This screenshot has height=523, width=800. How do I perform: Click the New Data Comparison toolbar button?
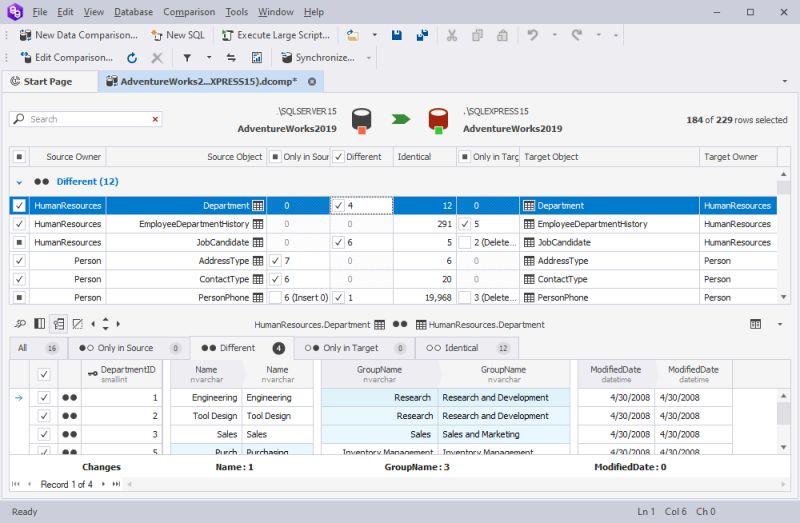(x=79, y=35)
